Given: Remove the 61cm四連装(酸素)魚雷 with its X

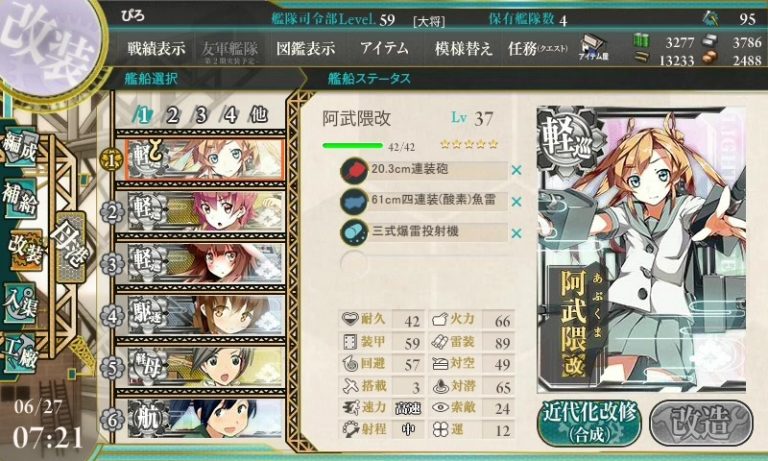Looking at the screenshot, I should pos(516,201).
